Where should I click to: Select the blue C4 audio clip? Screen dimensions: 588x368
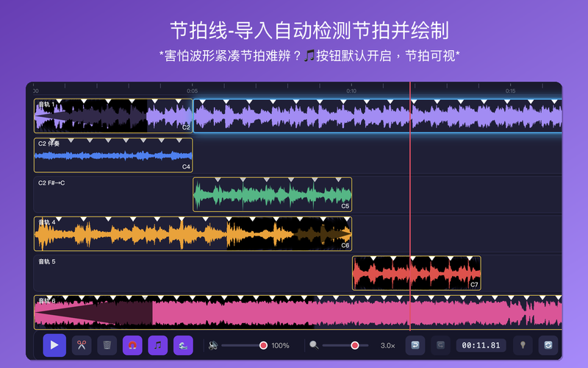(x=113, y=155)
